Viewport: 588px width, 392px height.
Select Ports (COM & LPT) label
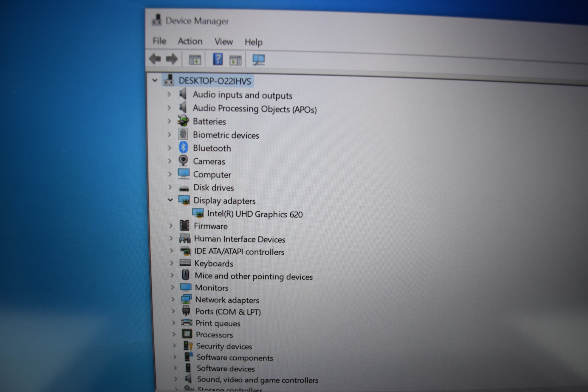pos(228,312)
